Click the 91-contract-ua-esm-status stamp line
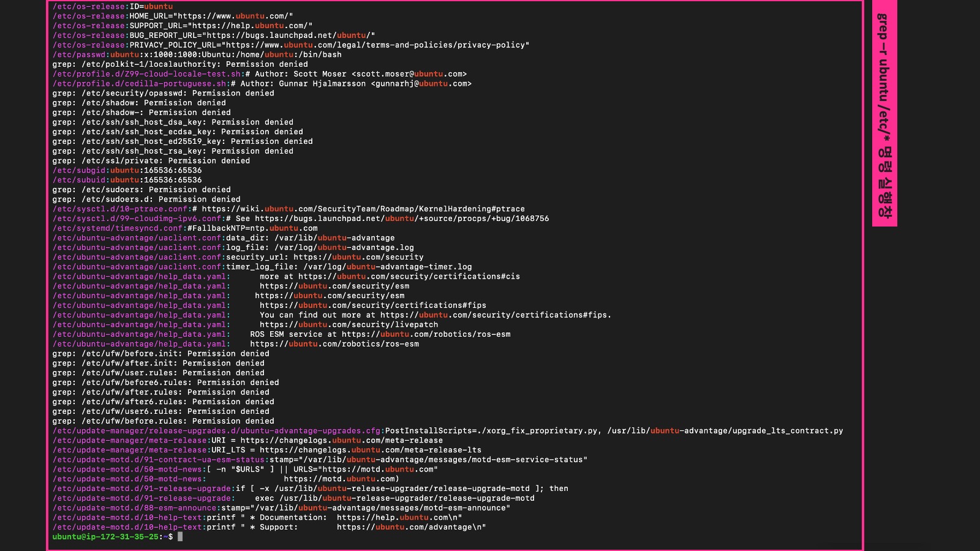This screenshot has width=980, height=551. coord(320,460)
